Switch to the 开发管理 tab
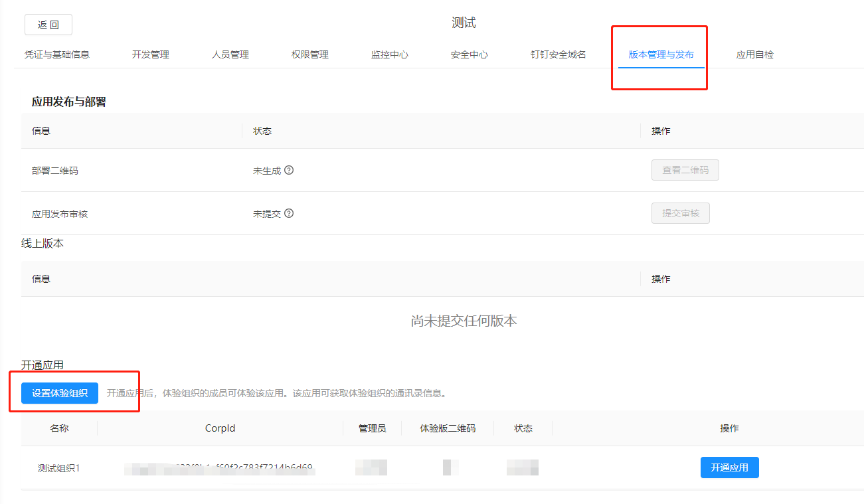The width and height of the screenshot is (864, 504). (151, 54)
